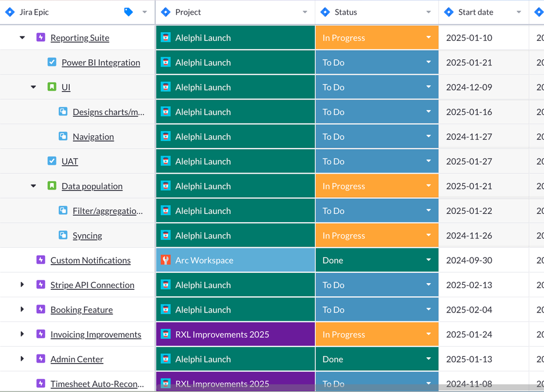Click the task checkbox icon next to UAT
The image size is (544, 392).
(52, 161)
